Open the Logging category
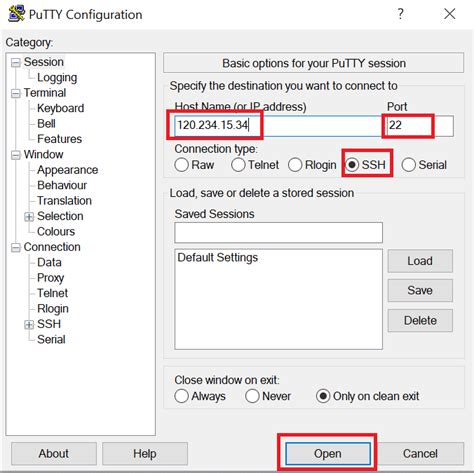This screenshot has height=473, width=474. coord(57,77)
